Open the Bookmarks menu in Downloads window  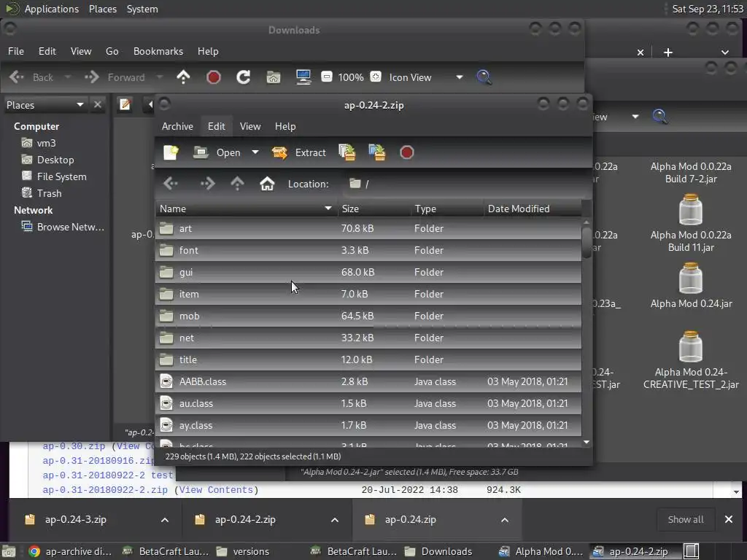point(158,51)
